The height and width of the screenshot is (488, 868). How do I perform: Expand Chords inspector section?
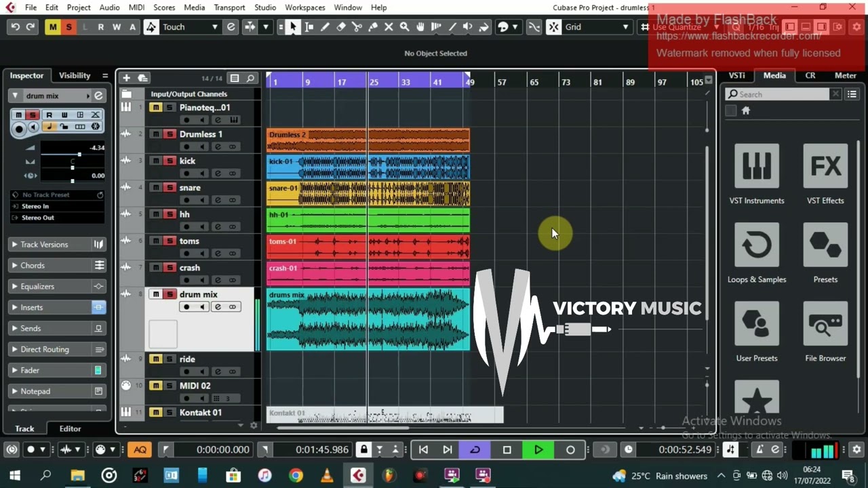coord(58,266)
